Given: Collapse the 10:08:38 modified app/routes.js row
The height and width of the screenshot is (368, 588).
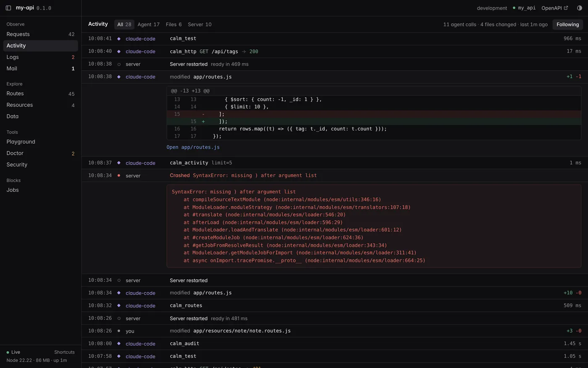Looking at the screenshot, I should coord(335,77).
